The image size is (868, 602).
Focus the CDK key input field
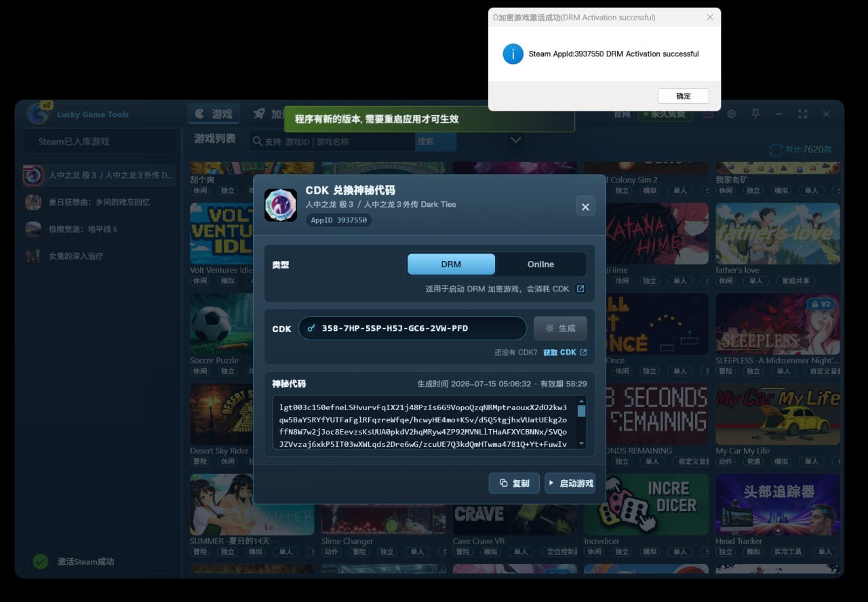[x=412, y=328]
